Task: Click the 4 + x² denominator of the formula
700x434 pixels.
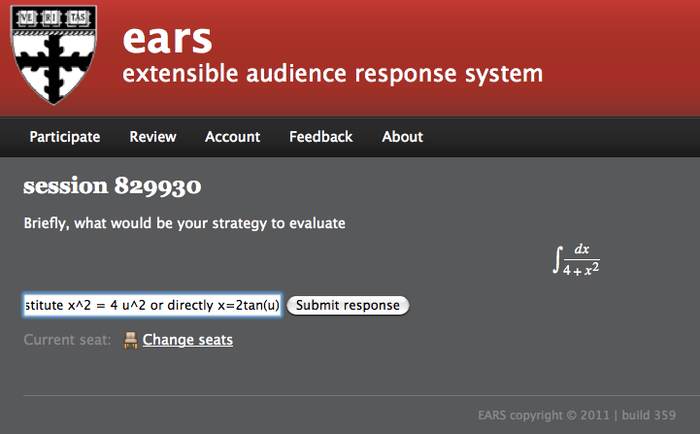Action: (x=580, y=268)
